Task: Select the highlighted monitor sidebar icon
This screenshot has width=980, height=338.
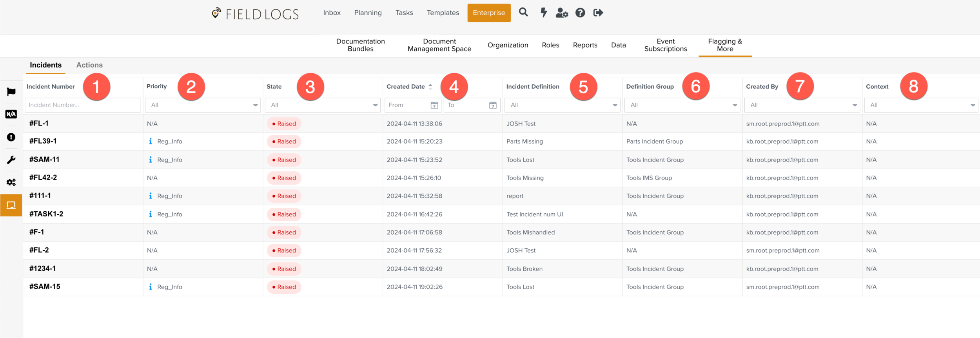Action: (11, 205)
